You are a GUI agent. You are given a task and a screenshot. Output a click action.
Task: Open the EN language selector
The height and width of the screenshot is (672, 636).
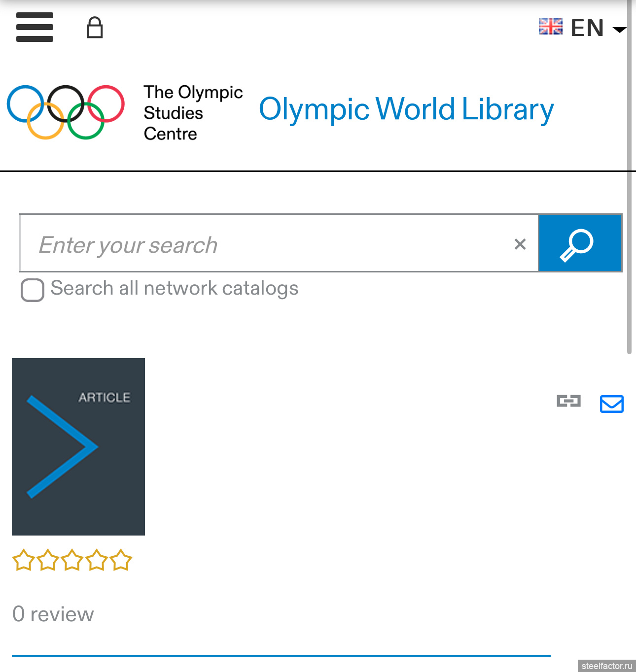pos(583,28)
